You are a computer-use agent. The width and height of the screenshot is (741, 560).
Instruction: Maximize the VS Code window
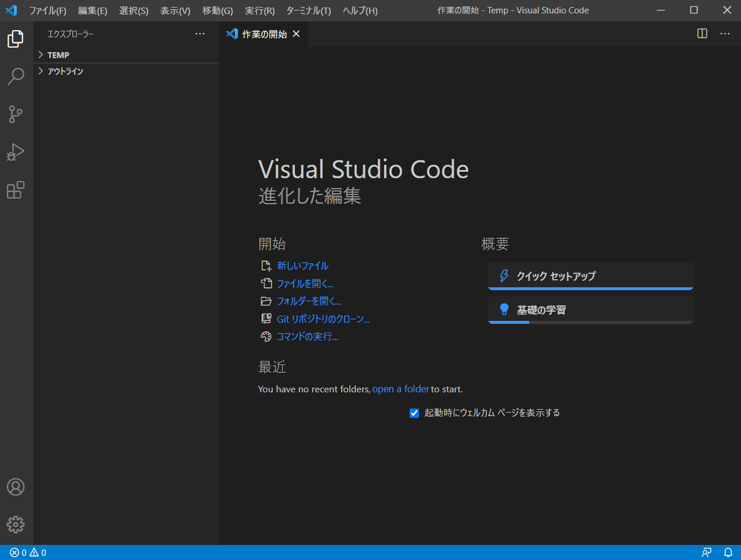(694, 10)
